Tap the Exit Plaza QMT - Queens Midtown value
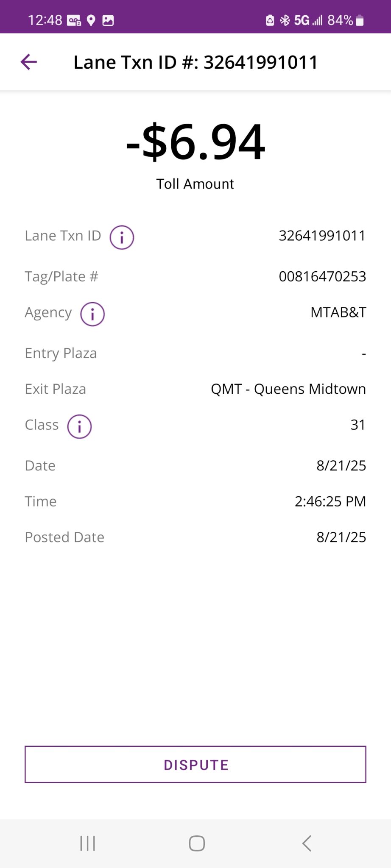This screenshot has height=868, width=391. (288, 389)
